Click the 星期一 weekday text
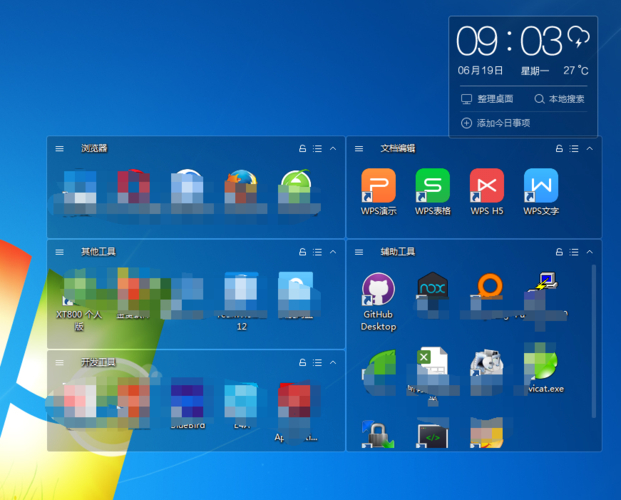The width and height of the screenshot is (621, 500). coord(534,71)
